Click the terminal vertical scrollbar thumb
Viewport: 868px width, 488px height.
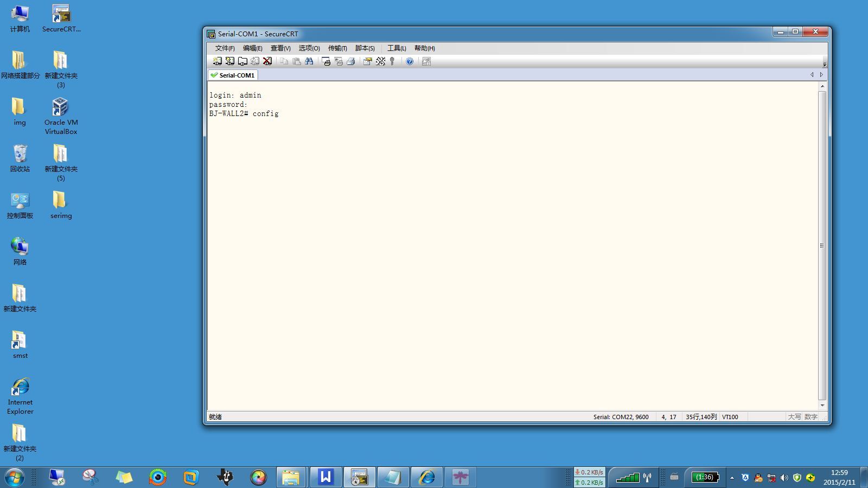pyautogui.click(x=822, y=246)
